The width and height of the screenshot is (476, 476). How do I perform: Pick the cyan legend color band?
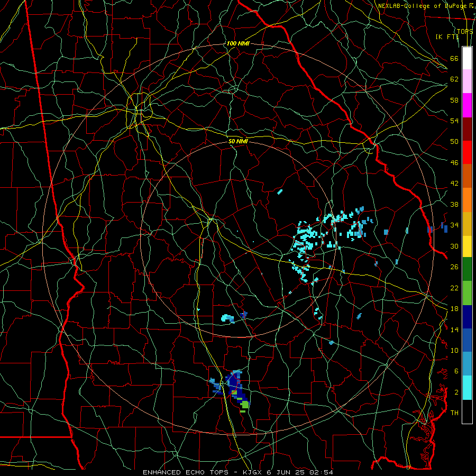coord(467,388)
